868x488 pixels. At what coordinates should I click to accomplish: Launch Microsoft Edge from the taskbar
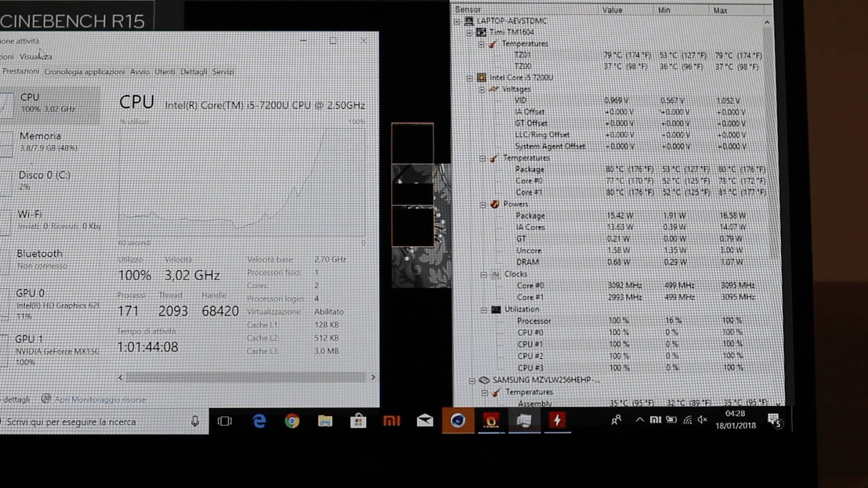[x=259, y=421]
